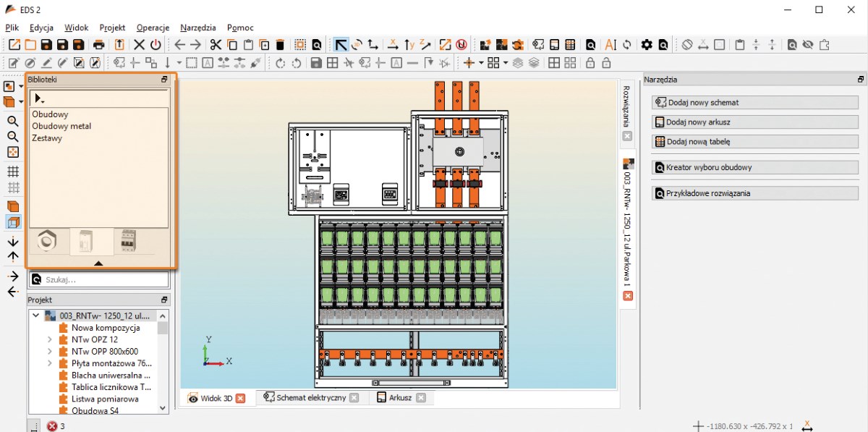Select Obudowy metal in library list
Screen dimensions: 868x432
[x=61, y=126]
